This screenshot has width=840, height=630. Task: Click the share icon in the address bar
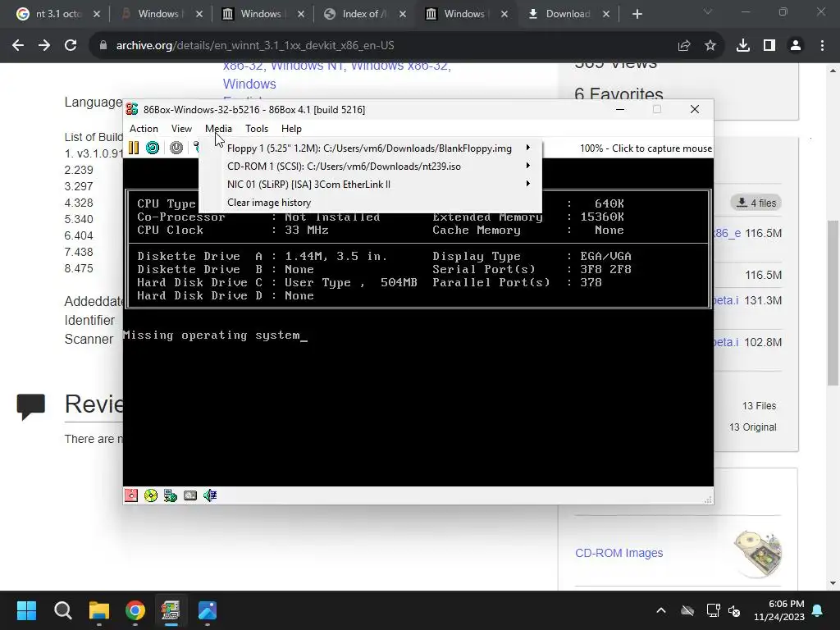click(684, 46)
